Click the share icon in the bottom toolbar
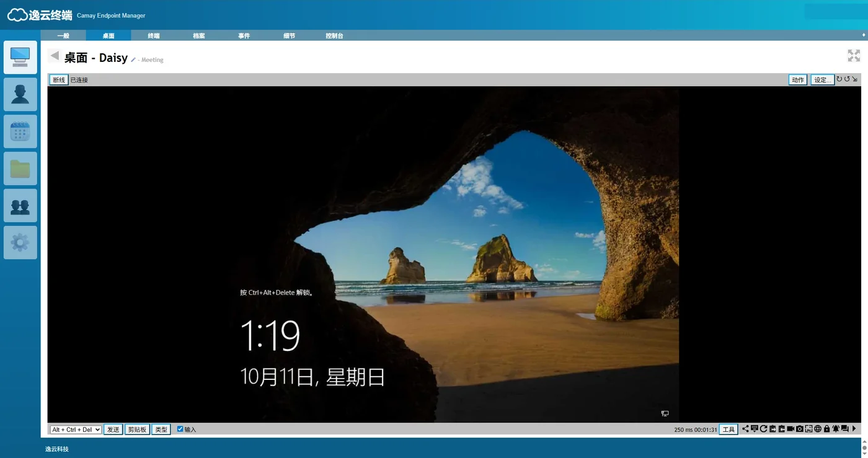 [x=745, y=429]
